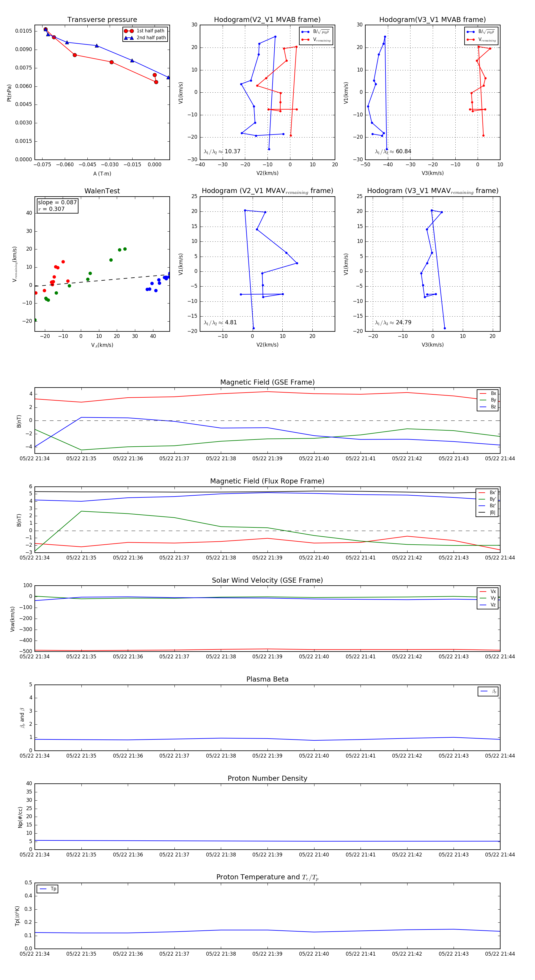Viewport: 535px width, 980px height.
Task: Click the Vremaining(km/s) y-axis label of WalenTest
Action: click(15, 264)
